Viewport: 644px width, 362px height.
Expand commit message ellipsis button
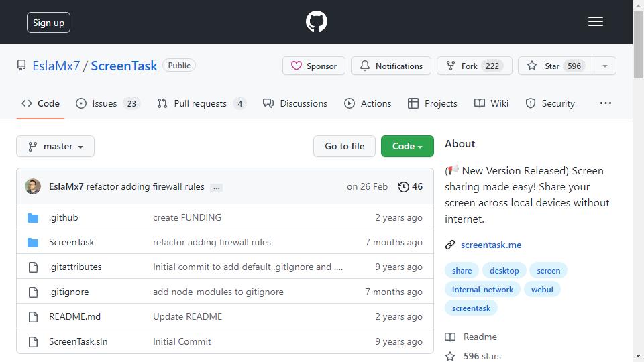pos(216,188)
